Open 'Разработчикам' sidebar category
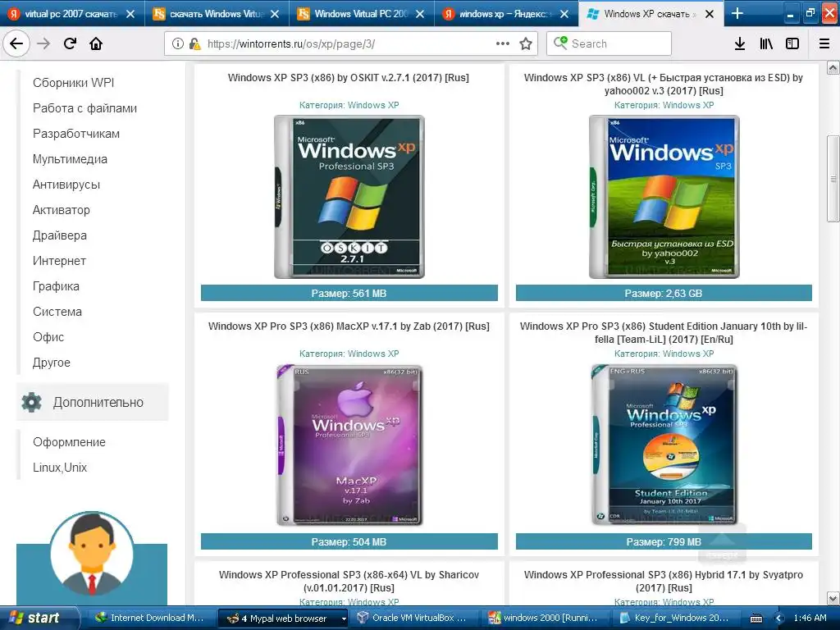840x630 pixels. (x=76, y=134)
